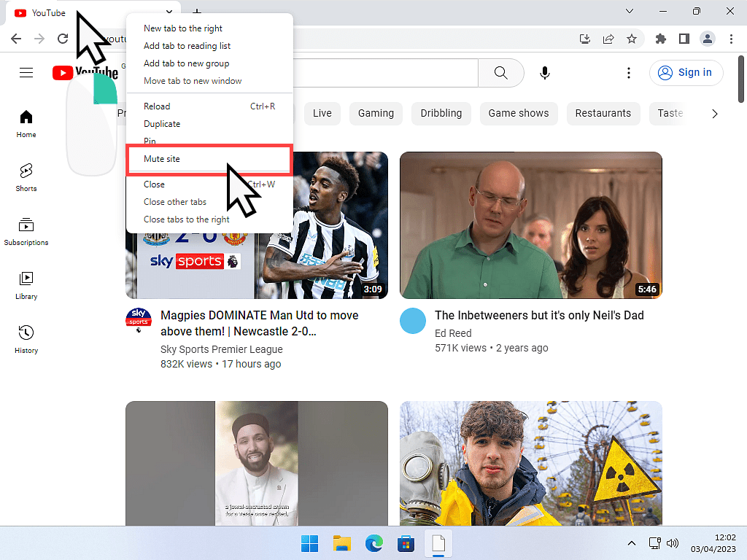This screenshot has height=560, width=747.
Task: Go to Shorts in sidebar
Action: pos(26,177)
